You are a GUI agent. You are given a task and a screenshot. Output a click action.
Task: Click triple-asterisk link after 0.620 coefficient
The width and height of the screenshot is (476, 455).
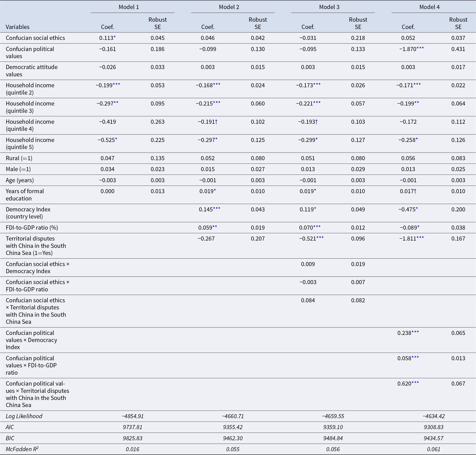[415, 382]
